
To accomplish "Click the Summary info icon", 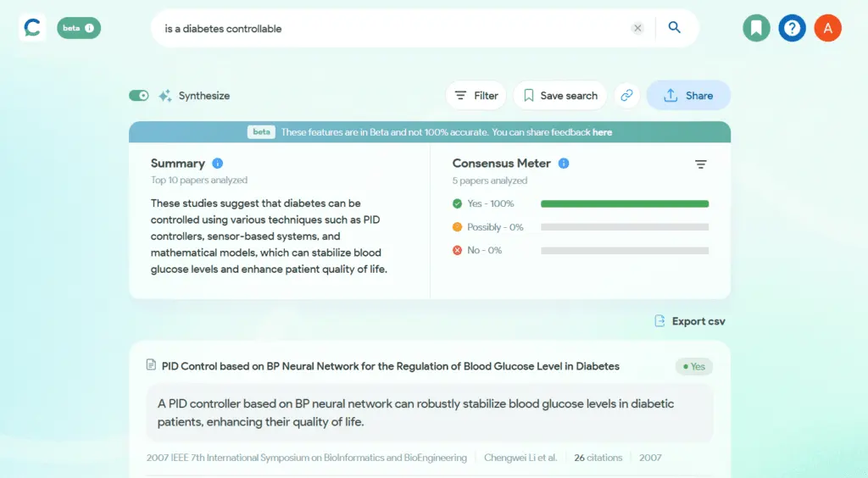I will click(218, 164).
